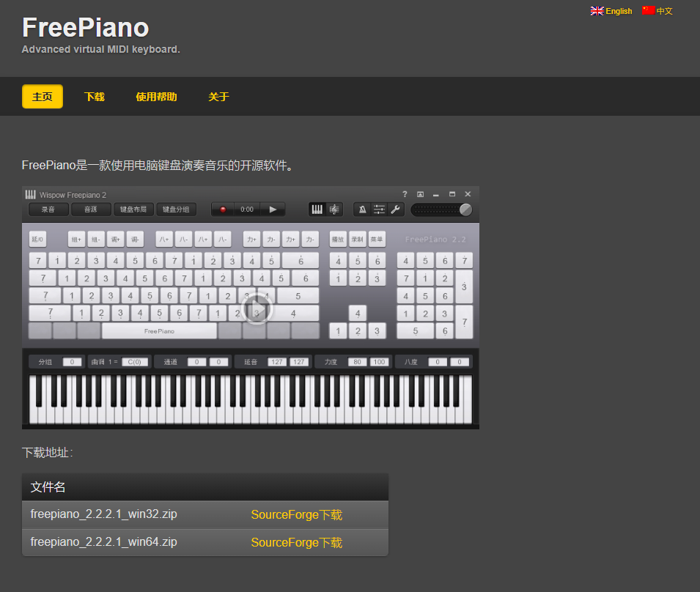Viewport: 700px width, 592px height.
Task: Click the red record button in FreePiano toolbar
Action: coord(223,210)
